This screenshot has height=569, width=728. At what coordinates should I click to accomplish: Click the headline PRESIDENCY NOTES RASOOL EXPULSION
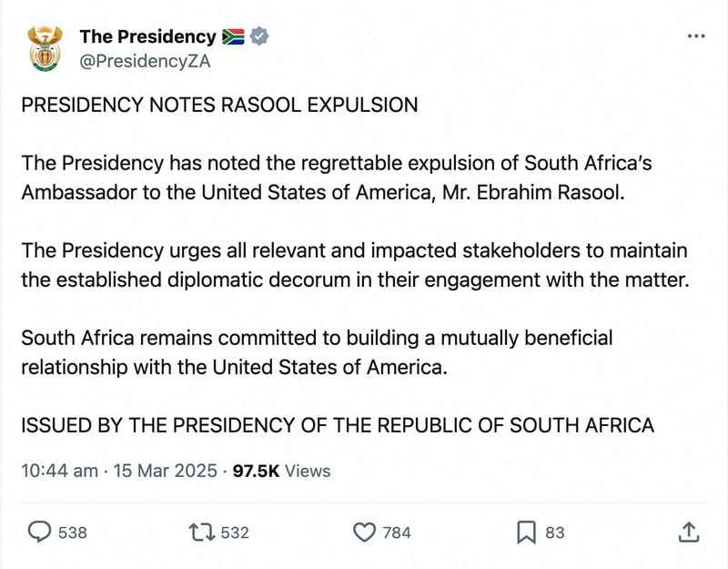219,105
